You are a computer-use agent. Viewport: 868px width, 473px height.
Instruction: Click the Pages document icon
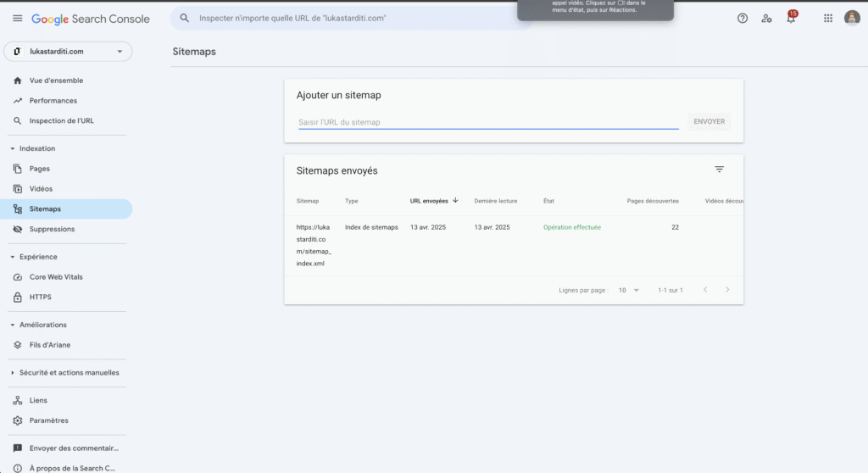(x=18, y=169)
